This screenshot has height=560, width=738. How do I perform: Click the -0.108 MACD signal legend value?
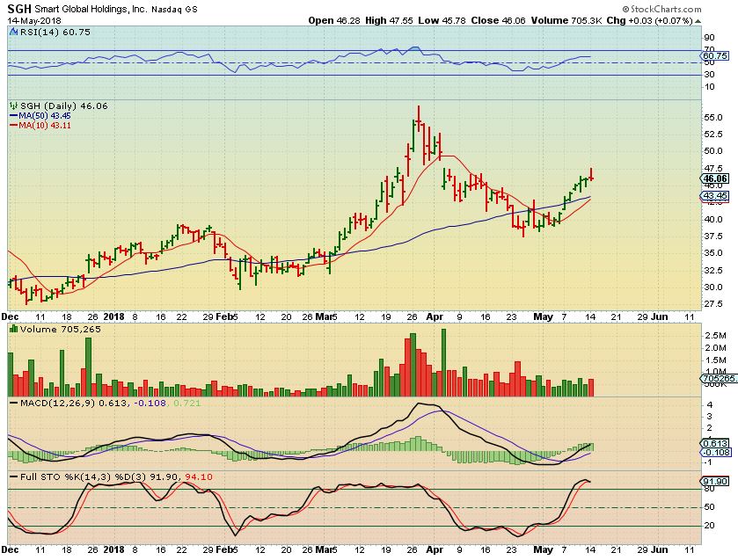[x=150, y=404]
